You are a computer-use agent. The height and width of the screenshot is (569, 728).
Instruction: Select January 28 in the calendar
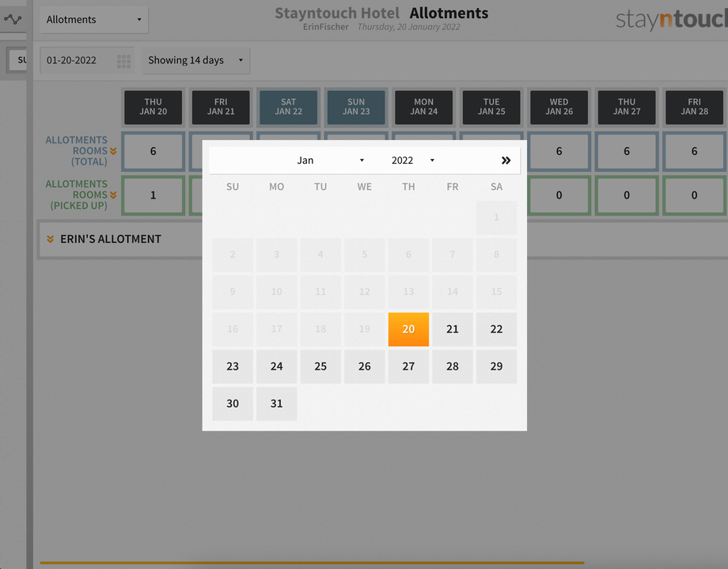(x=452, y=366)
